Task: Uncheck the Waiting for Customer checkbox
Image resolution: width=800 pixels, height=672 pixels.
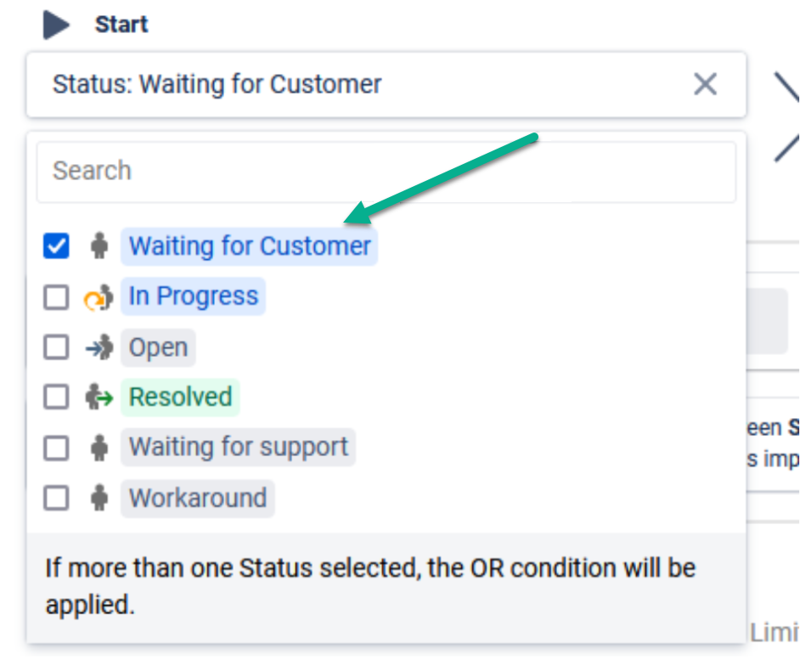Action: tap(57, 246)
